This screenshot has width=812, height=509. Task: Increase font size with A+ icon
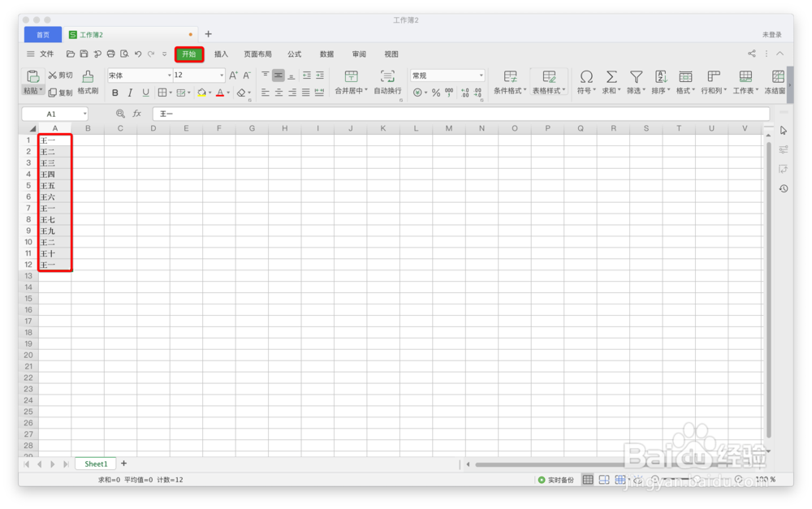[234, 75]
